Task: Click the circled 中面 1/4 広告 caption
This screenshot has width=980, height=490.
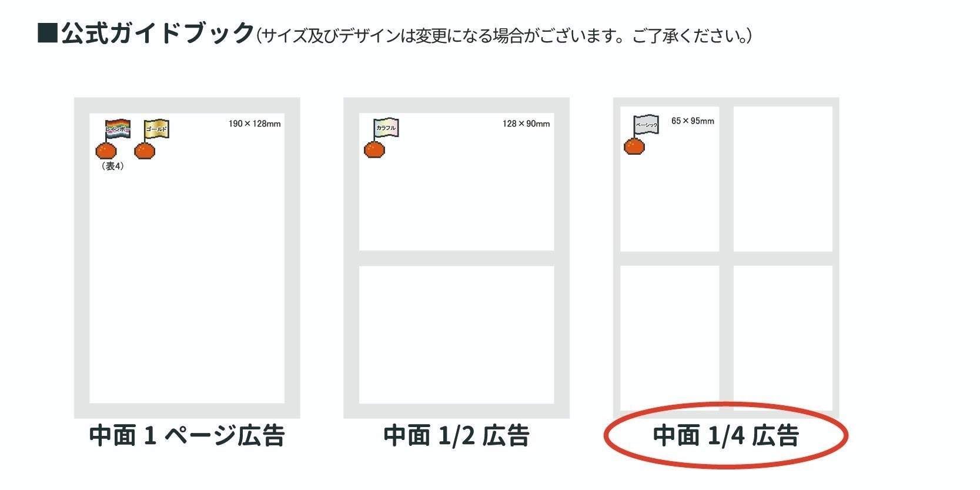Action: 726,436
